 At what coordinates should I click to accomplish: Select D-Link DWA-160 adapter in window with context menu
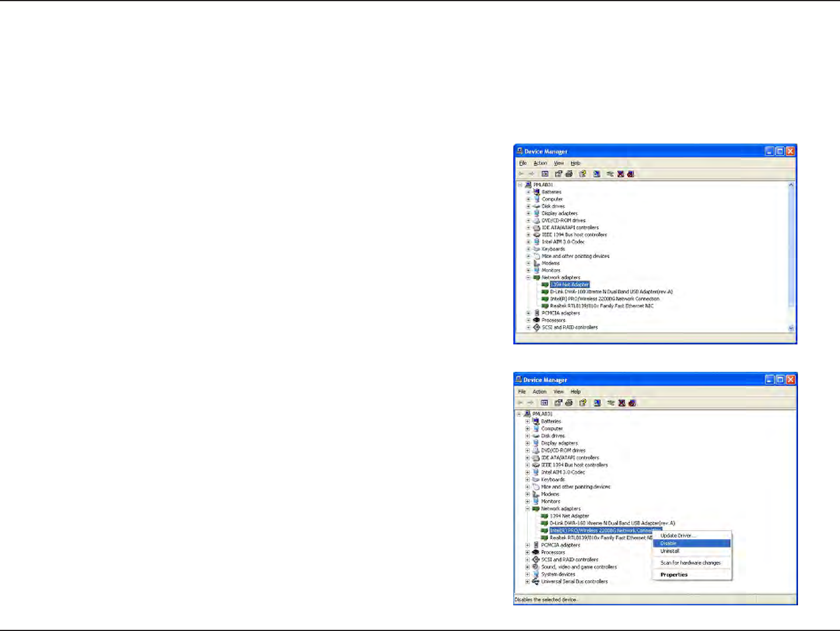[612, 523]
